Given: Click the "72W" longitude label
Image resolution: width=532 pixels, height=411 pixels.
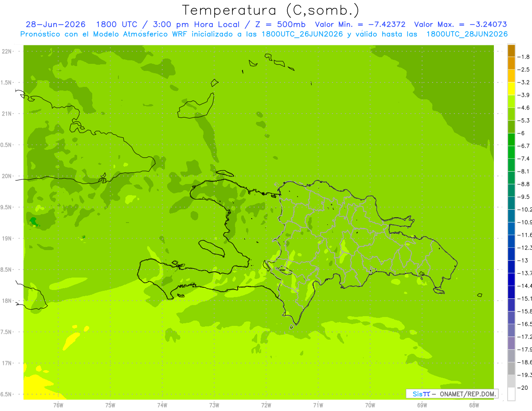Looking at the screenshot, I should tap(266, 405).
